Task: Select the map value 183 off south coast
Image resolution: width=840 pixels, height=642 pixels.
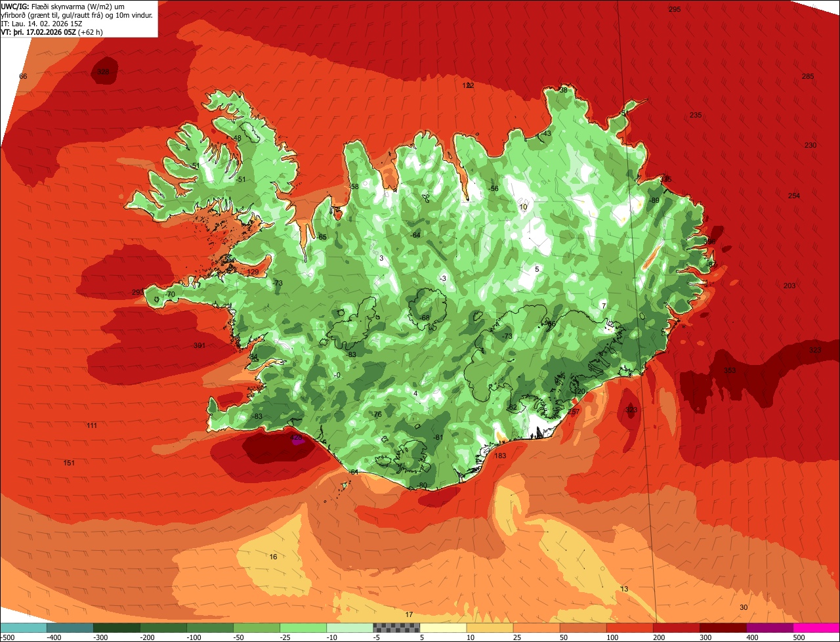Action: [500, 456]
